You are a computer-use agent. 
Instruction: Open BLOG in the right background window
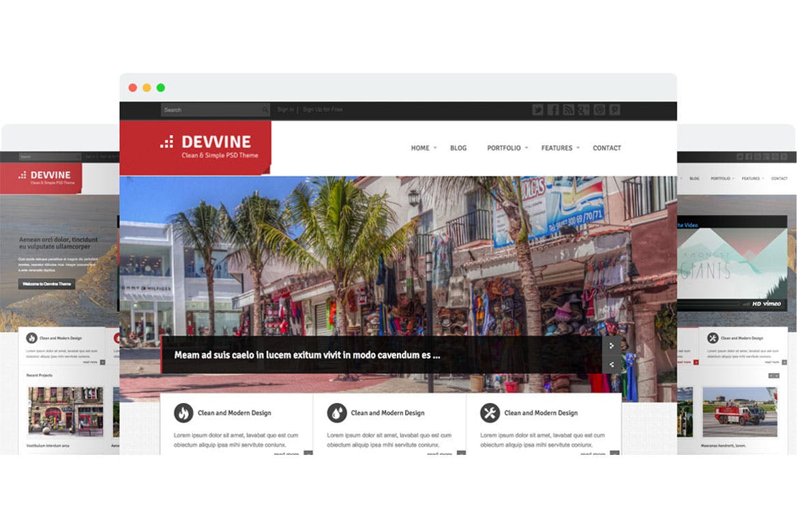(x=694, y=179)
